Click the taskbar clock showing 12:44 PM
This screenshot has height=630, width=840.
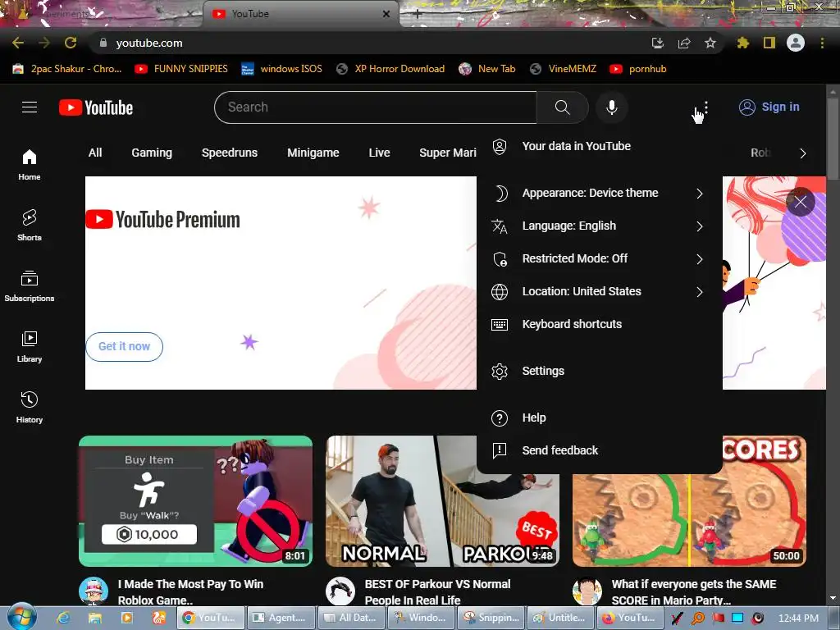point(798,618)
